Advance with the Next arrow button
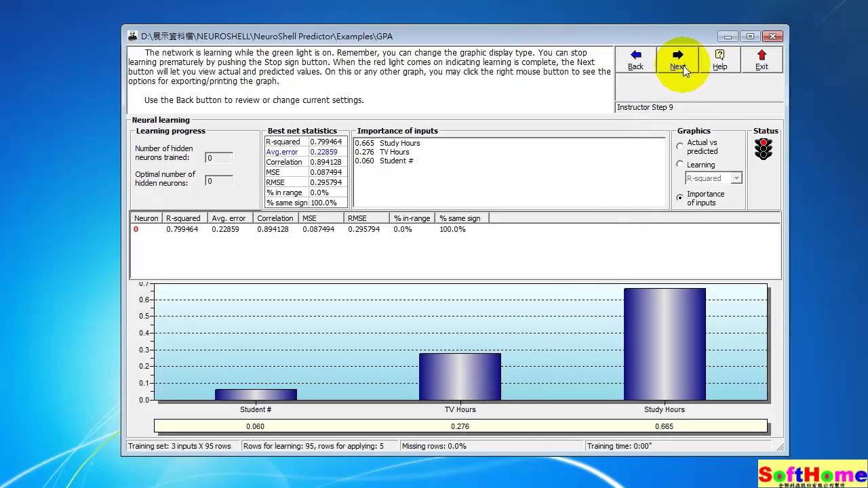This screenshot has width=868, height=488. click(677, 60)
